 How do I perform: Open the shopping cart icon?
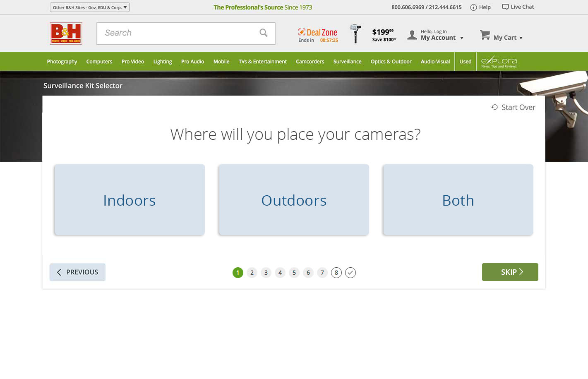[x=485, y=35]
